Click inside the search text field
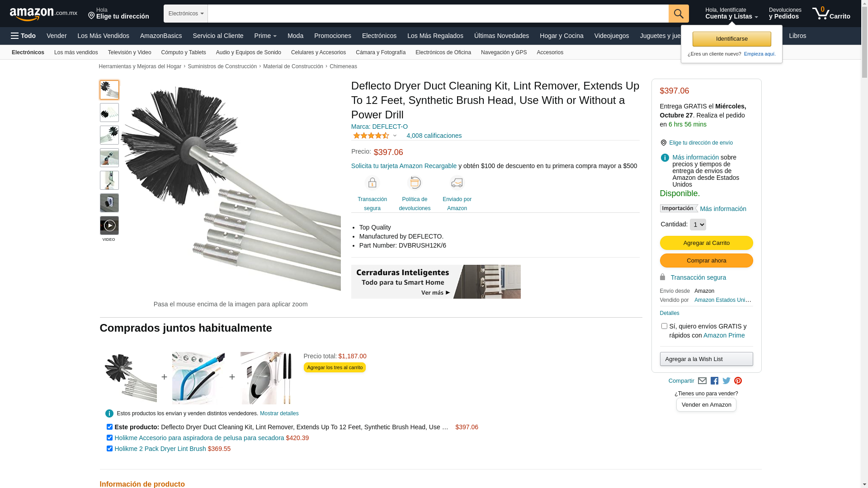Screen dimensions: 868x488 tap(438, 14)
